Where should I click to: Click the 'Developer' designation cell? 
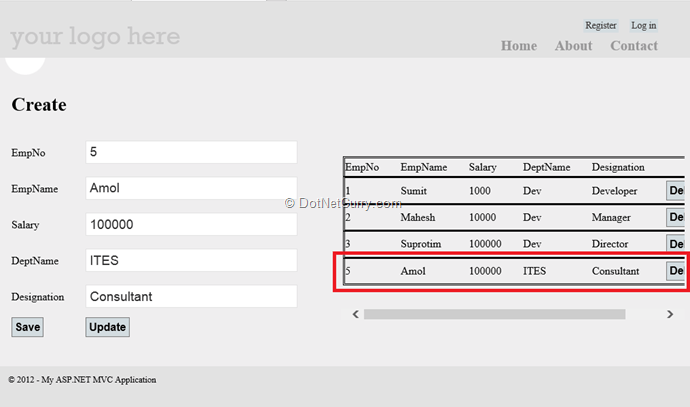(614, 191)
